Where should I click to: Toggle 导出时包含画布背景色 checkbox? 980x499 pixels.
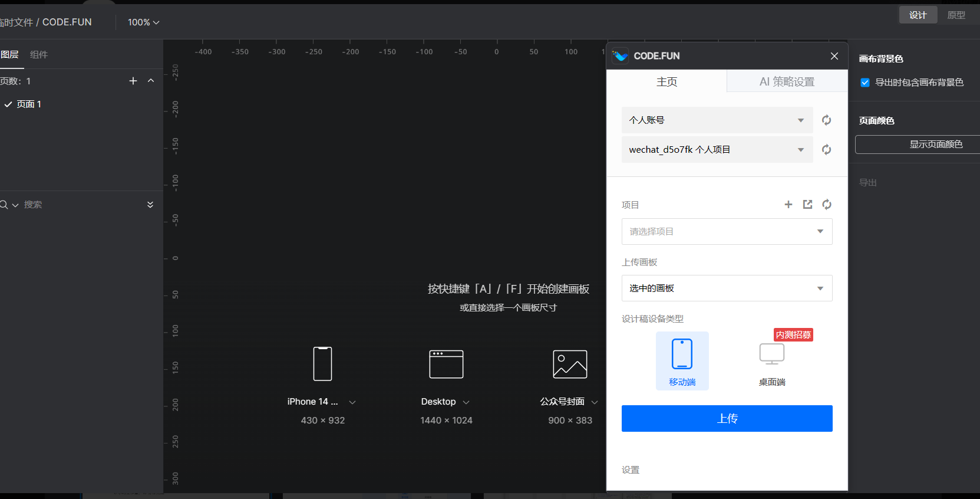(865, 83)
